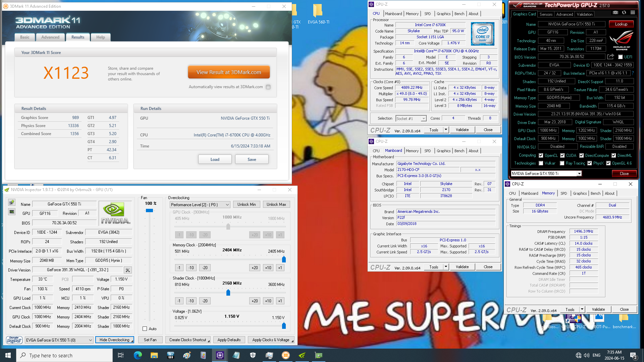Click NVIDIA Inspector upload screenshot icon
Viewport: 644px width, 362px height.
point(12,202)
